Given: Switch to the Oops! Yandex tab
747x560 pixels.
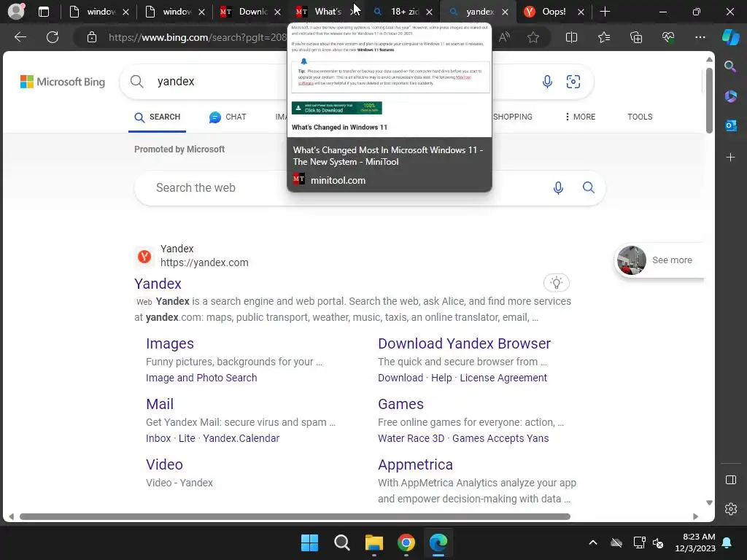Looking at the screenshot, I should tap(553, 12).
